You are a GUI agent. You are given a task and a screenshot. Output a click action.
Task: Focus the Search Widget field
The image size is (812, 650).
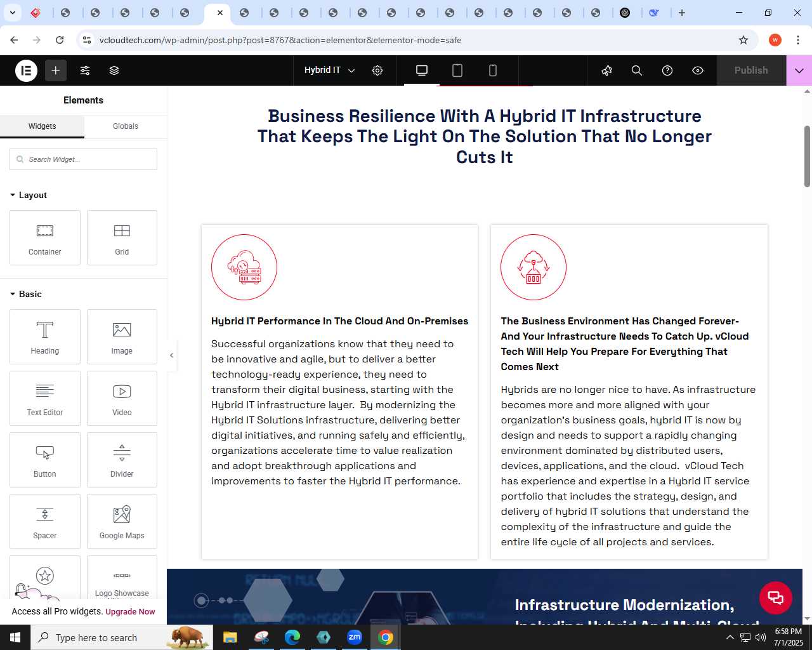[83, 159]
